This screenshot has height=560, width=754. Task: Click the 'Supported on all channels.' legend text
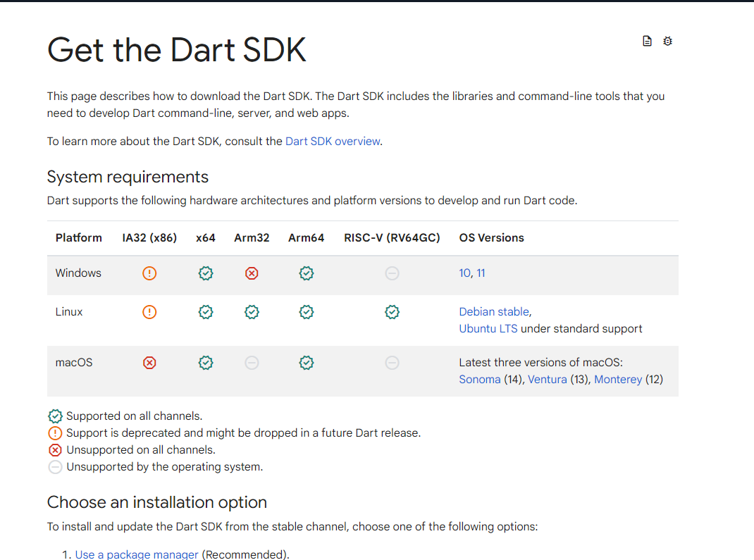pos(134,416)
